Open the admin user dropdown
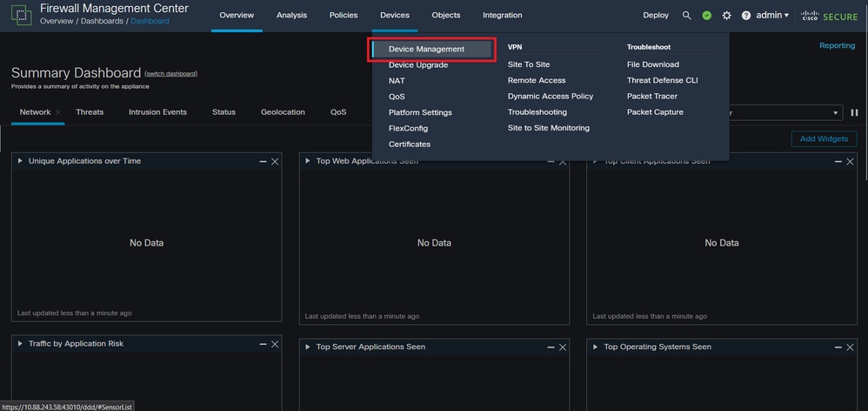This screenshot has height=411, width=868. [x=772, y=16]
